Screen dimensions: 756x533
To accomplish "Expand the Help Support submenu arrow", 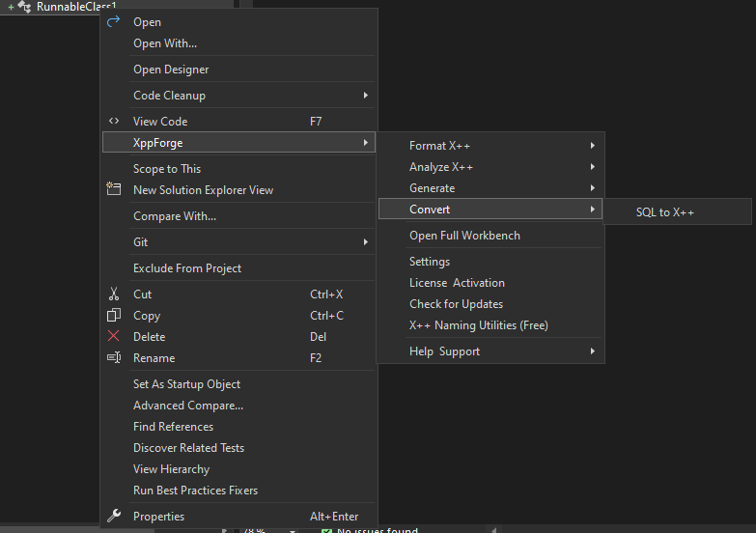I will coord(592,351).
